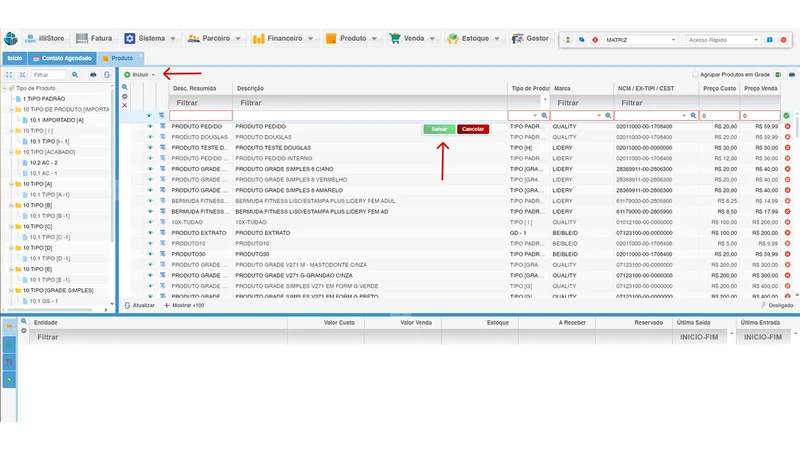Image resolution: width=800 pixels, height=450 pixels.
Task: Open the Incluir dropdown button
Action: [x=139, y=74]
